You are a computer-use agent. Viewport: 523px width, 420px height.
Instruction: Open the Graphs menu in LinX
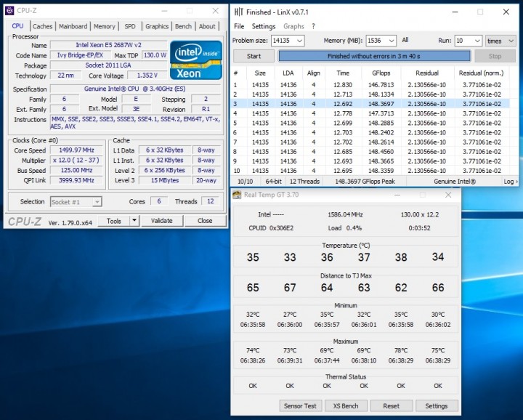293,26
